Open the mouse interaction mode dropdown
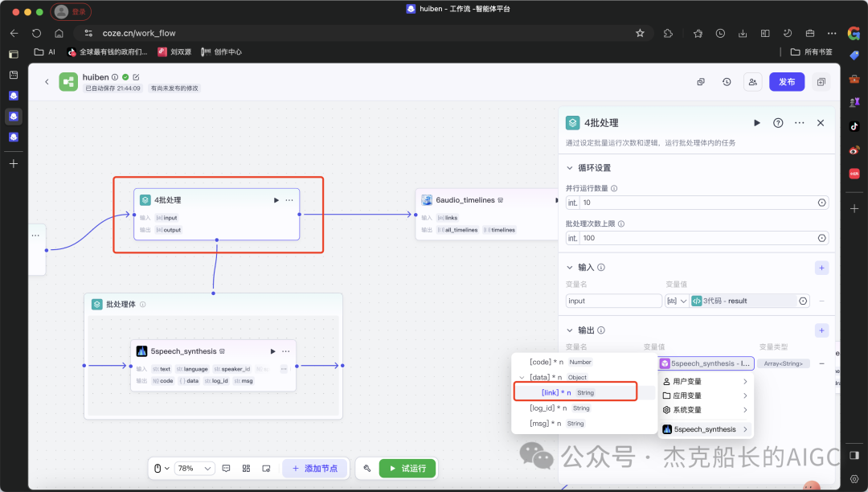868x492 pixels. tap(162, 468)
